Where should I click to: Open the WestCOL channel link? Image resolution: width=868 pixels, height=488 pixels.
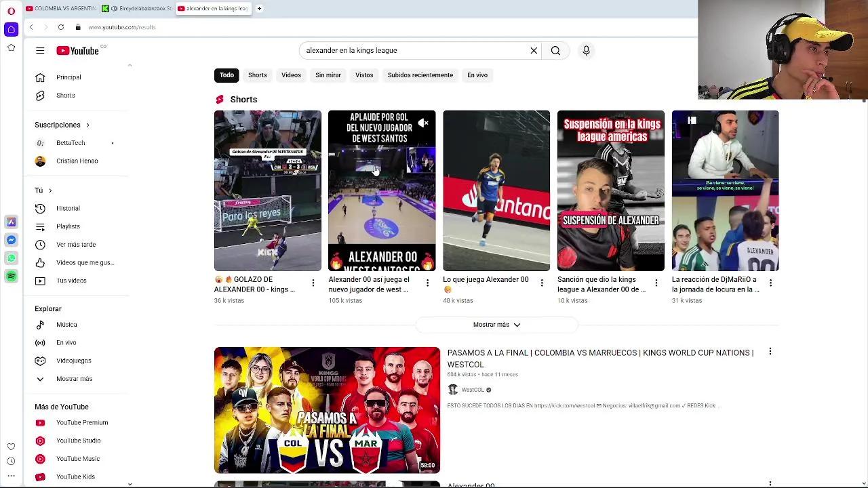(473, 390)
